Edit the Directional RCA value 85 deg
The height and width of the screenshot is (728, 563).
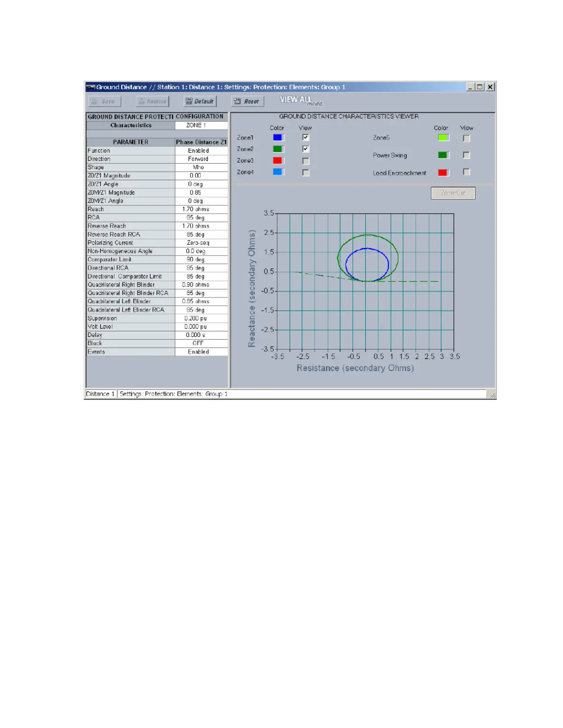(201, 268)
